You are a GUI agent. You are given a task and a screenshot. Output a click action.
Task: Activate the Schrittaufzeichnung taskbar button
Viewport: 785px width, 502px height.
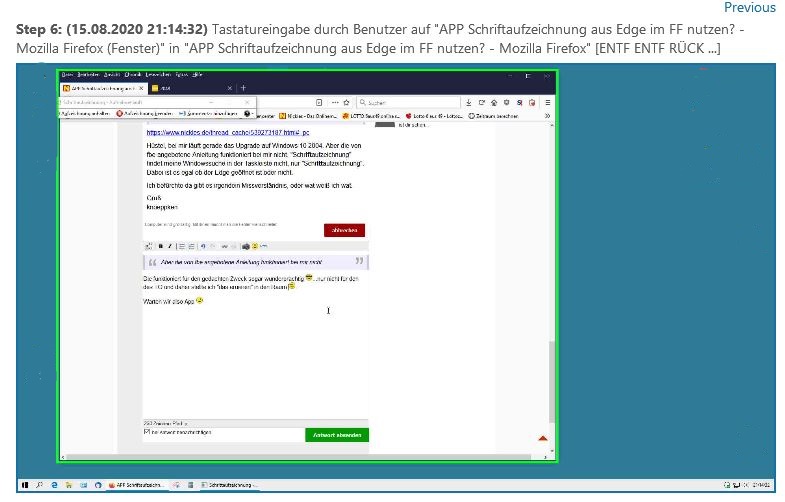(x=229, y=485)
